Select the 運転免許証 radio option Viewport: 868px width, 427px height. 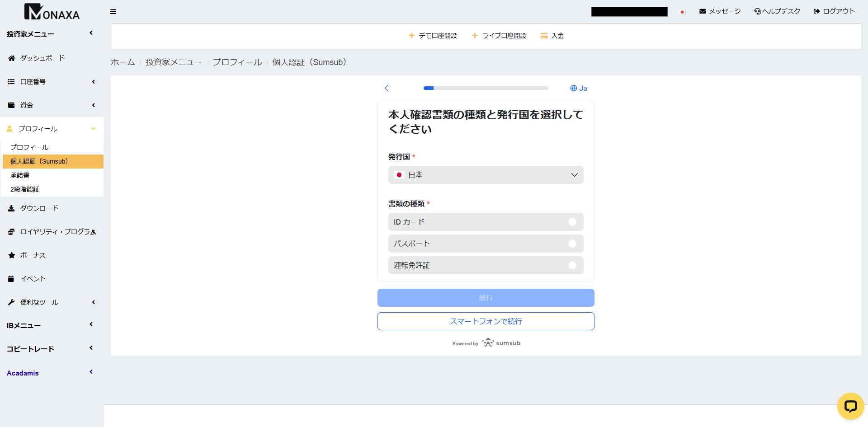[x=572, y=265]
